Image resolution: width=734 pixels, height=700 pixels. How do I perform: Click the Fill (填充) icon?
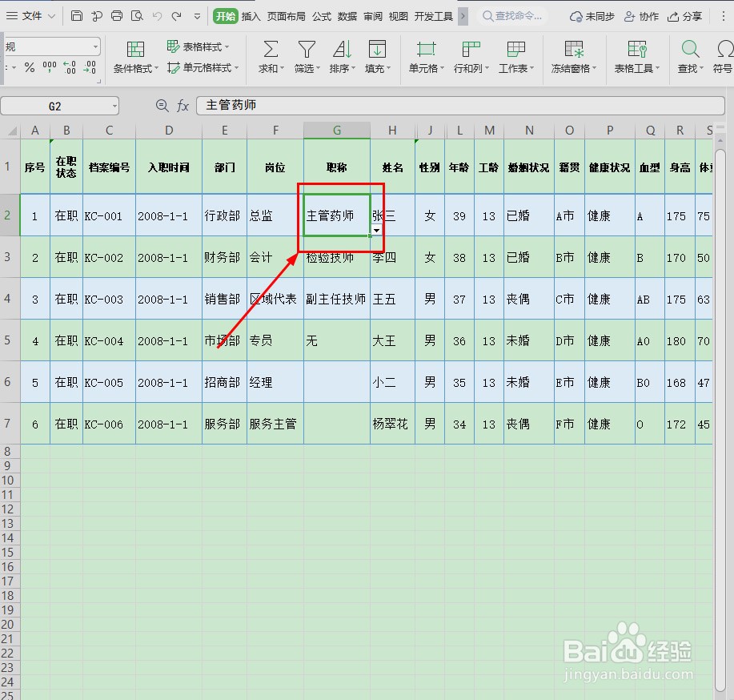pyautogui.click(x=377, y=49)
